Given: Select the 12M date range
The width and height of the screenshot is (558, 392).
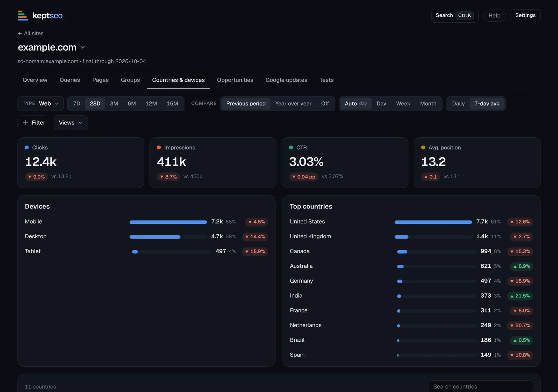Looking at the screenshot, I should (151, 103).
